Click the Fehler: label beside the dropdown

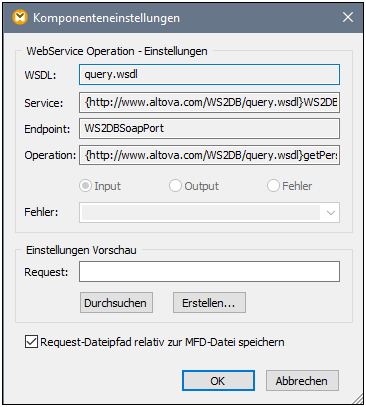click(x=41, y=212)
